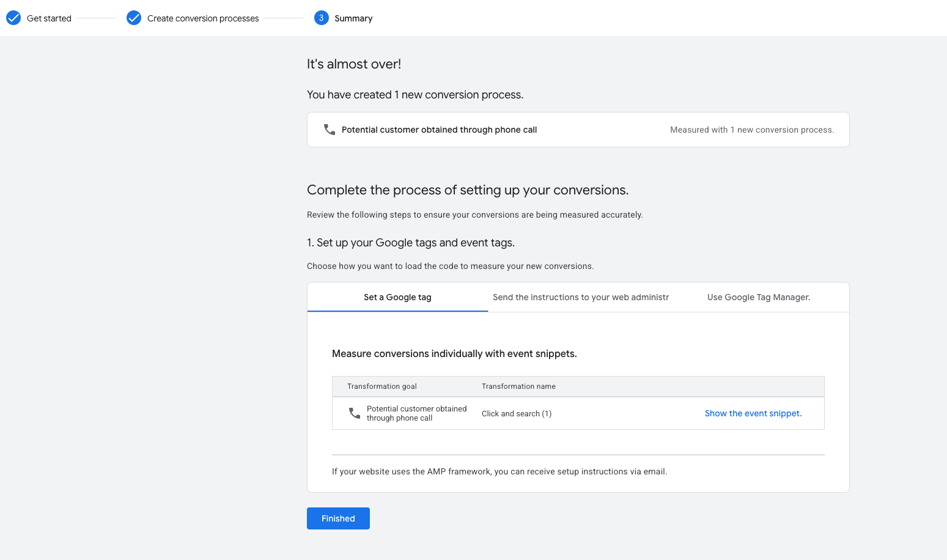
Task: Click the Potential customer obtained goal table cell
Action: coord(416,413)
